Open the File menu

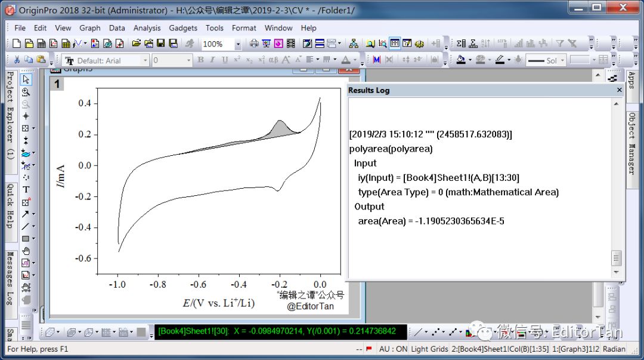tap(20, 28)
